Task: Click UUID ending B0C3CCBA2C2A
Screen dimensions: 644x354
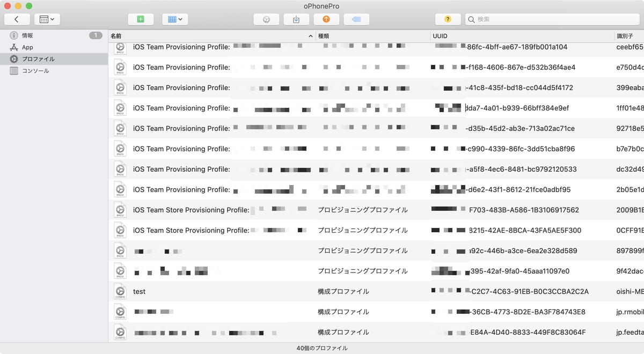Action: pos(529,291)
